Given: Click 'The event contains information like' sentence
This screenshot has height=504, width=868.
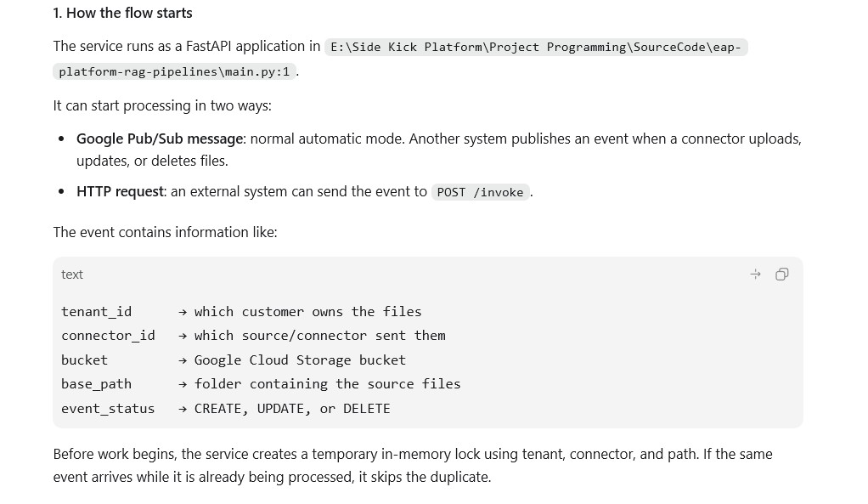Looking at the screenshot, I should coord(165,232).
